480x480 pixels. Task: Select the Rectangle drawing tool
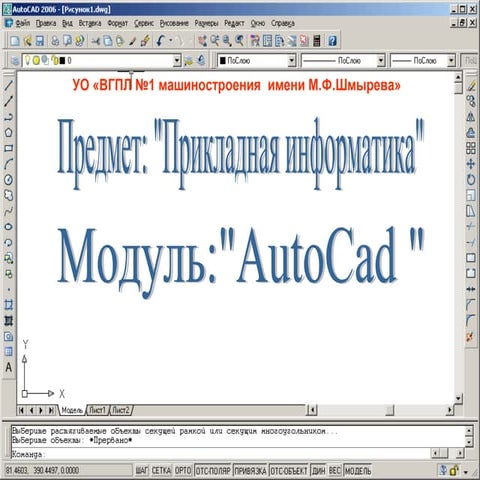[x=9, y=148]
